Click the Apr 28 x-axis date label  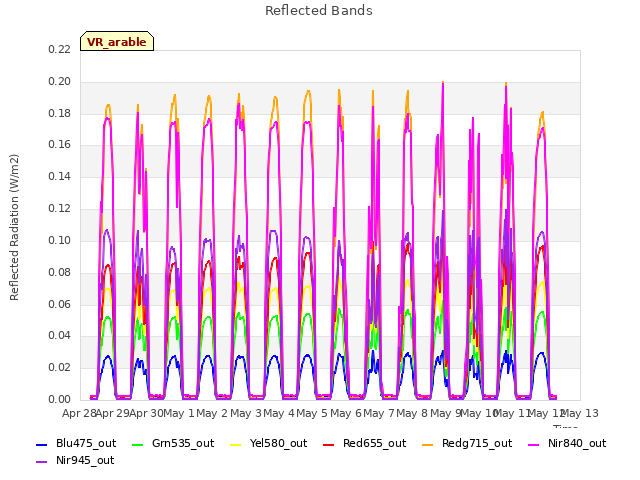coord(79,413)
